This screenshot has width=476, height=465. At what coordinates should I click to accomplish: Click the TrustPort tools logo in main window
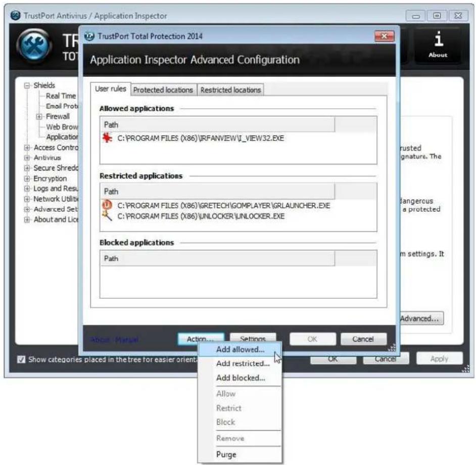click(x=34, y=46)
